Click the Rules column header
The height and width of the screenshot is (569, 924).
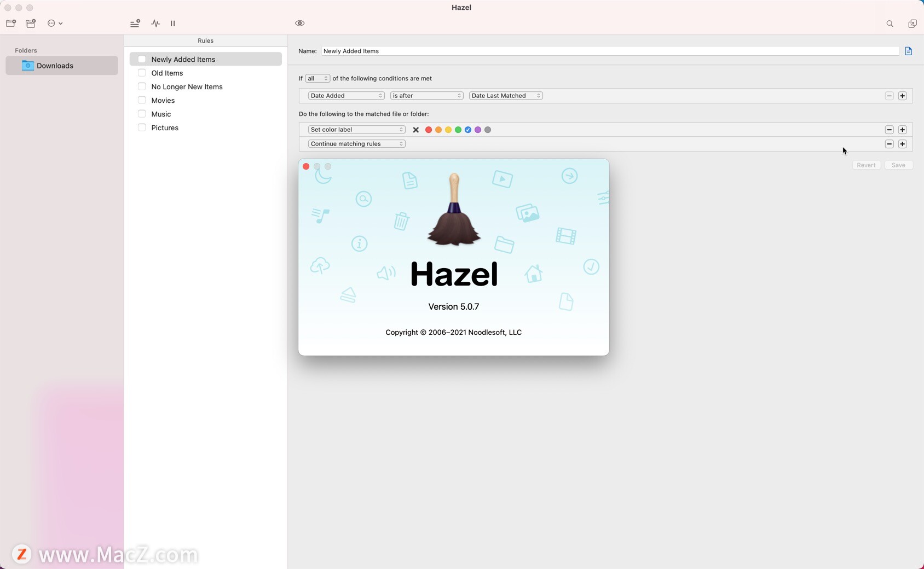point(206,40)
